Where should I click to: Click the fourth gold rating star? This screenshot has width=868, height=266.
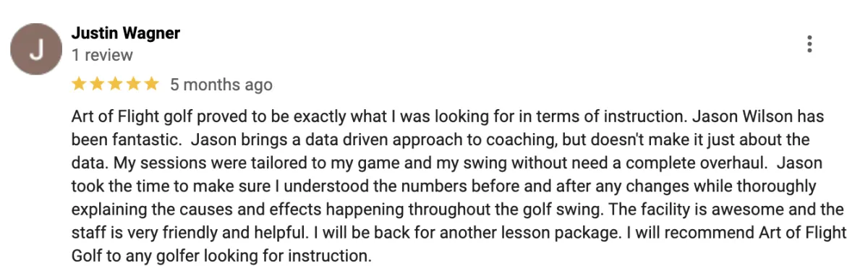click(133, 85)
